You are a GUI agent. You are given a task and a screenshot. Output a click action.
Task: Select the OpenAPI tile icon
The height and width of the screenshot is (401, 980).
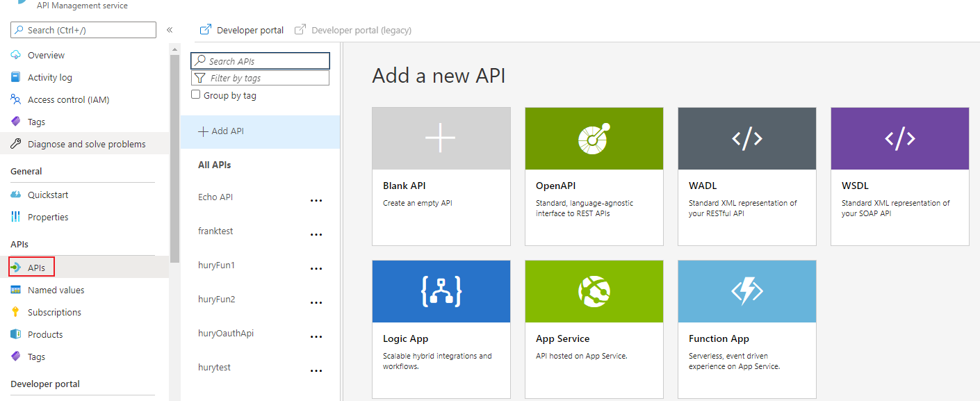(x=594, y=138)
